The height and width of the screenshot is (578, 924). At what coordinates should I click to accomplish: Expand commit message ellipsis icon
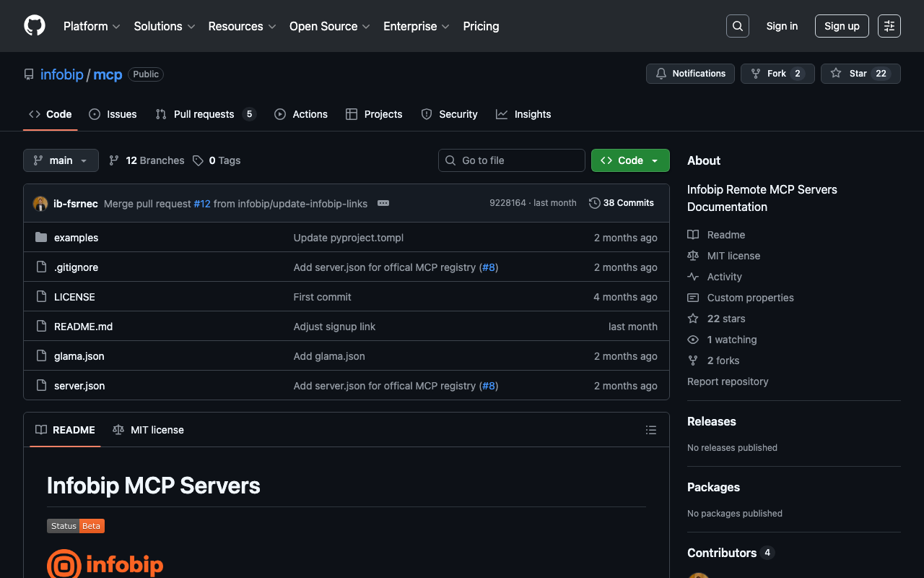(383, 203)
